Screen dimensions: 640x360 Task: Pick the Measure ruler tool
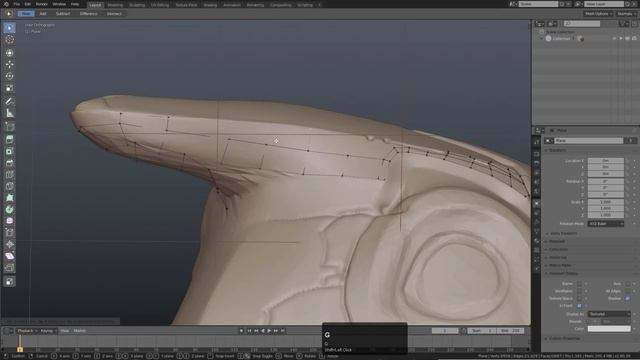click(x=9, y=113)
